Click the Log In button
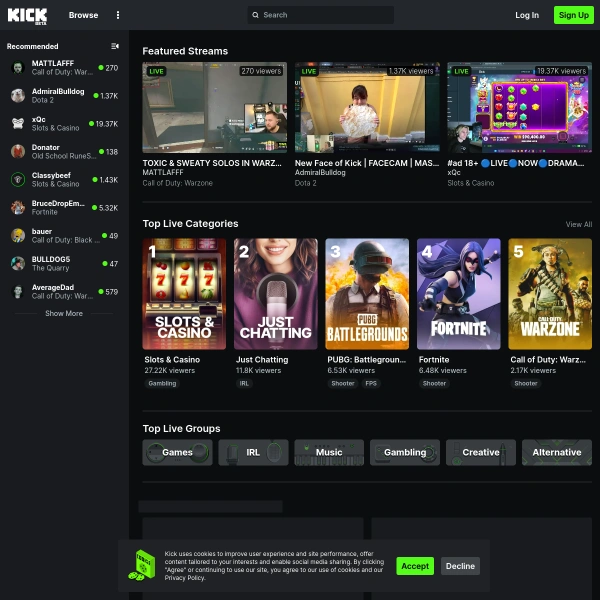Screen dimensions: 600x600 coord(527,15)
